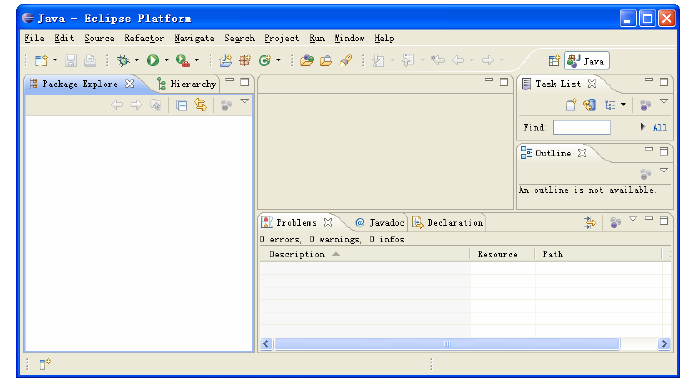Expand the New Java Class dropdown arrow
The image size is (686, 382).
[278, 60]
